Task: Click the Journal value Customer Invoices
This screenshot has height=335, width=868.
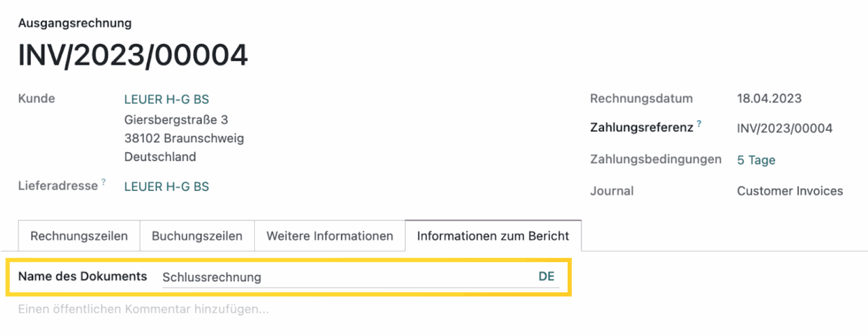Action: pos(790,191)
